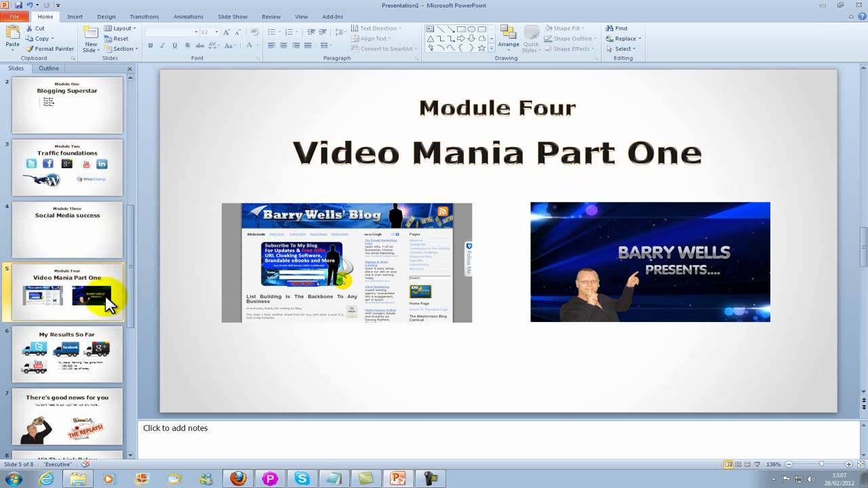The height and width of the screenshot is (488, 868).
Task: Click the Zoom out minus button
Action: click(x=789, y=464)
